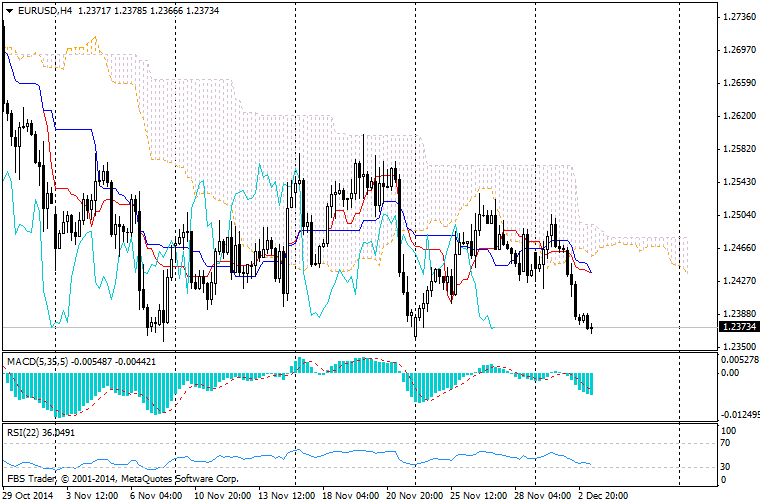Click MACD scale value 0.005278

(740, 360)
